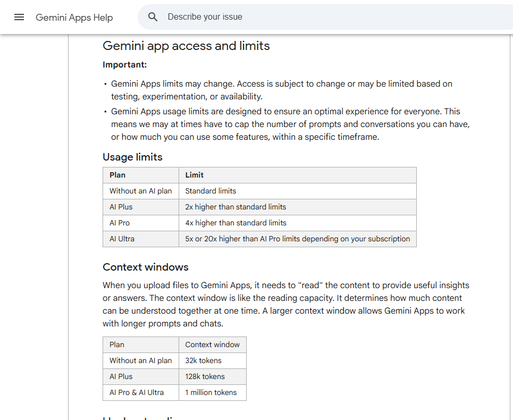513x420 pixels.
Task: Select 'Plan' header in context window table
Action: 141,345
